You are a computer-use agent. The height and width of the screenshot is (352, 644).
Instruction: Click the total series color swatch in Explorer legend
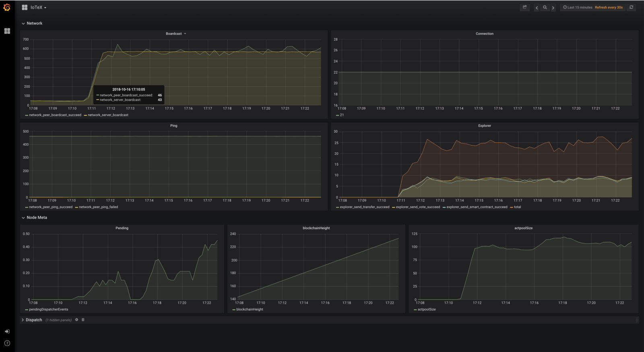512,207
